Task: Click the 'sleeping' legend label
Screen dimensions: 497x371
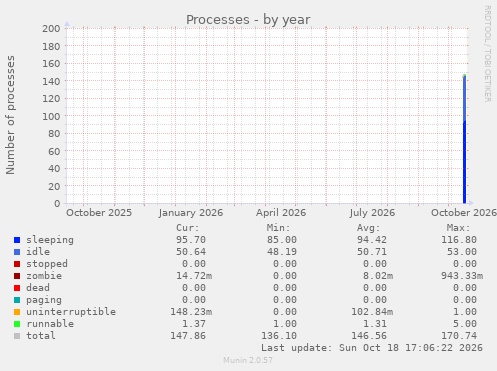Action: (x=50, y=240)
